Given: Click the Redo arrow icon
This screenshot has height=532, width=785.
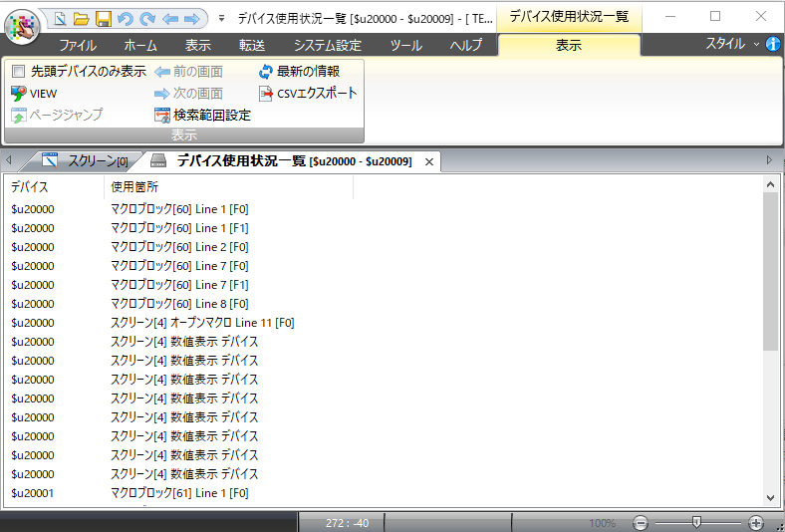Looking at the screenshot, I should click(x=146, y=18).
